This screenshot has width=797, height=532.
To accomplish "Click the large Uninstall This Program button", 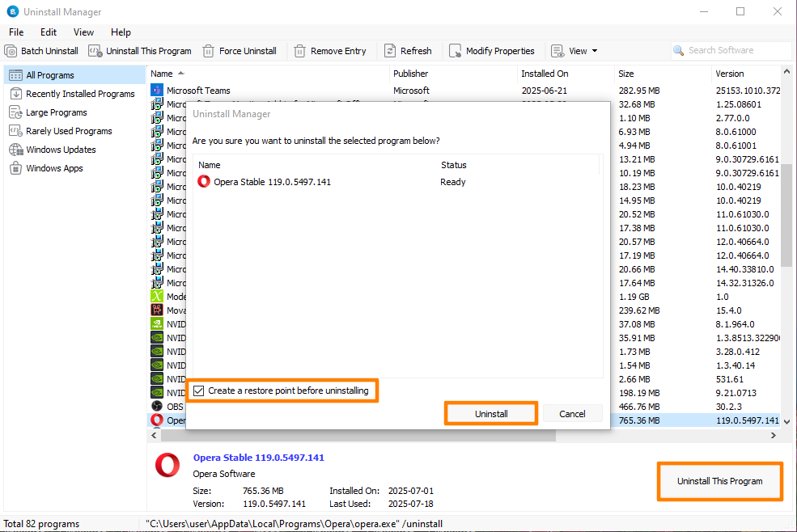I will coord(719,481).
